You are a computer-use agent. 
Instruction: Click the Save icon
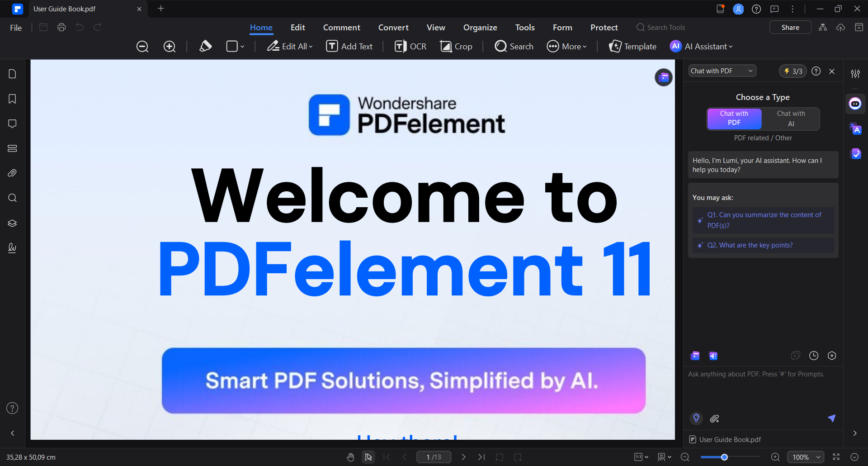[43, 27]
